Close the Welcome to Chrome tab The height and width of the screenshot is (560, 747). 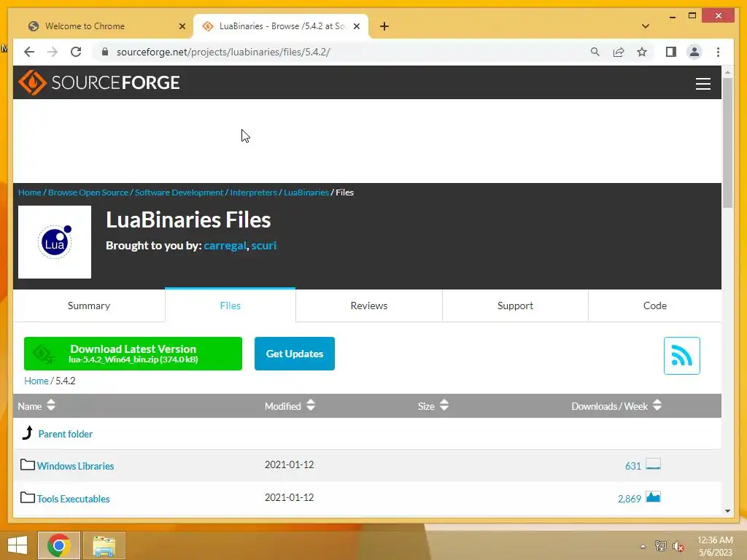tap(182, 26)
